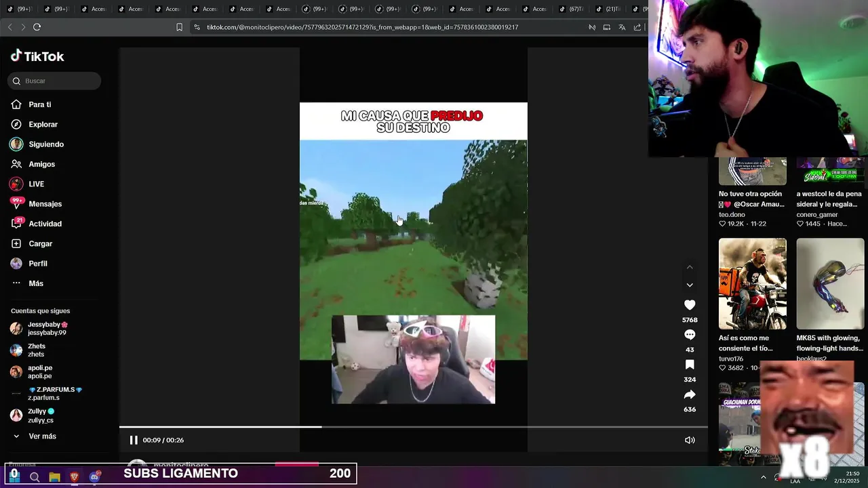Click the cast screen toolbar icon
Image resolution: width=868 pixels, height=488 pixels.
pyautogui.click(x=607, y=27)
